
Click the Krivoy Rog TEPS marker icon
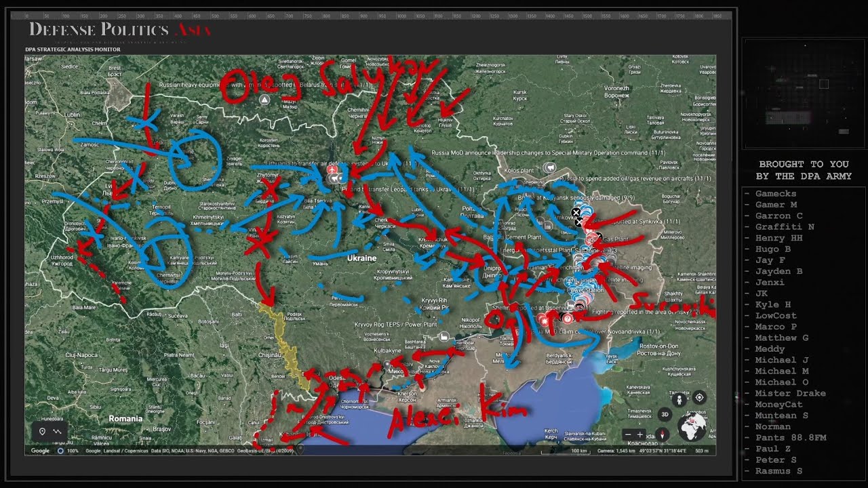coord(443,336)
